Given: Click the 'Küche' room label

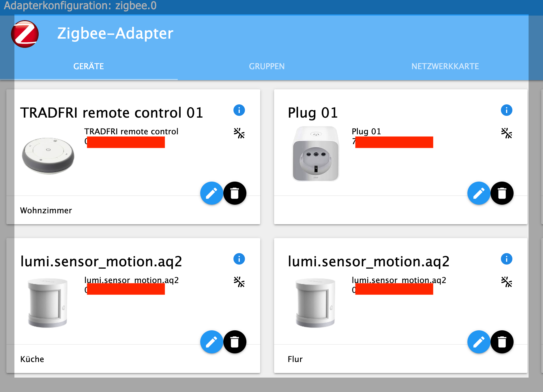Looking at the screenshot, I should tap(32, 359).
